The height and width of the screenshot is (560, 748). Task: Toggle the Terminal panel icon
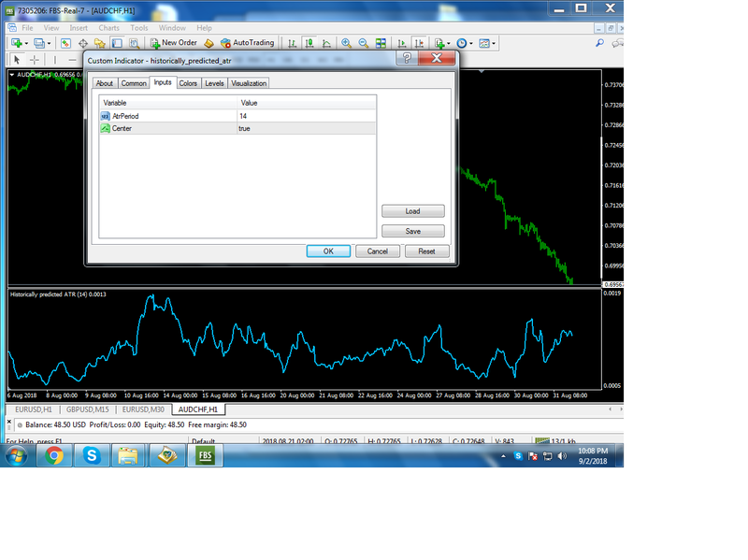click(x=117, y=43)
